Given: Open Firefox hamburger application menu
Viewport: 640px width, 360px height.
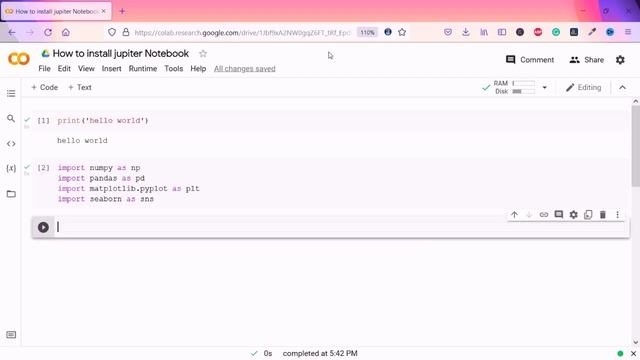Looking at the screenshot, I should pyautogui.click(x=628, y=32).
